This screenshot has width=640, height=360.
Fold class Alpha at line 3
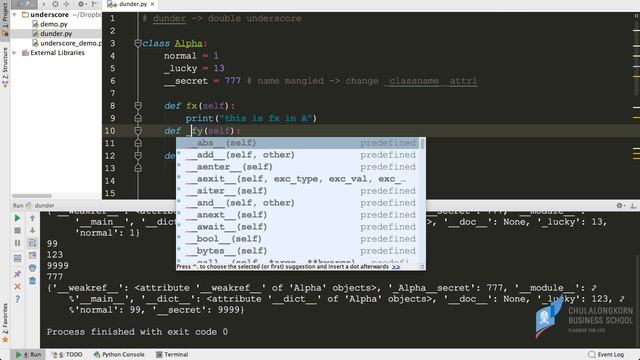(138, 43)
